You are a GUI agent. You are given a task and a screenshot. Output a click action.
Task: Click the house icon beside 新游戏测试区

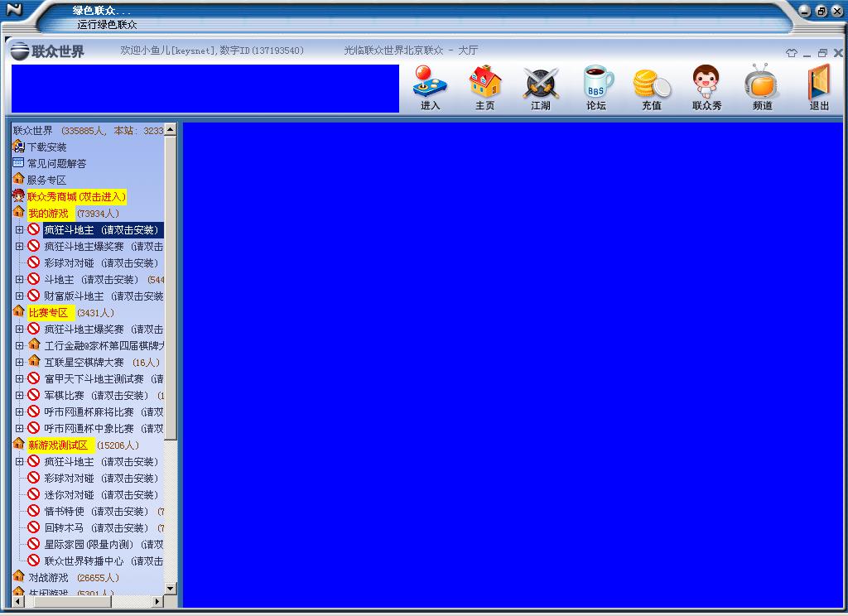[18, 445]
